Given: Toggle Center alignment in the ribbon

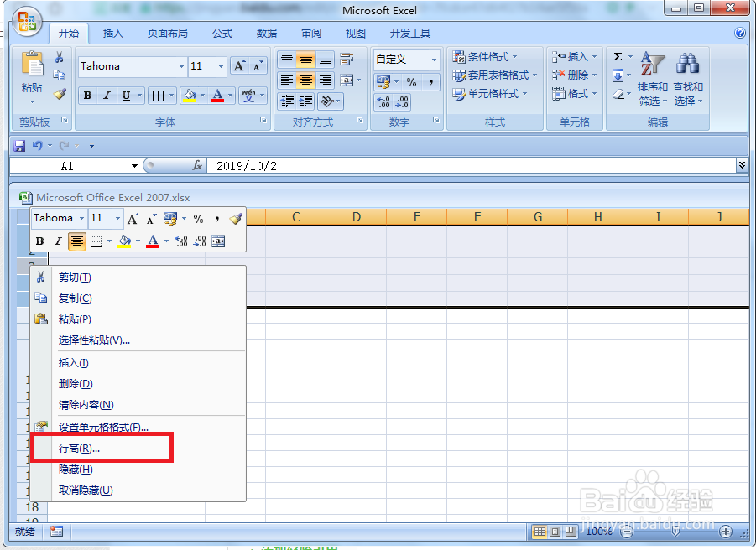Looking at the screenshot, I should point(305,80).
